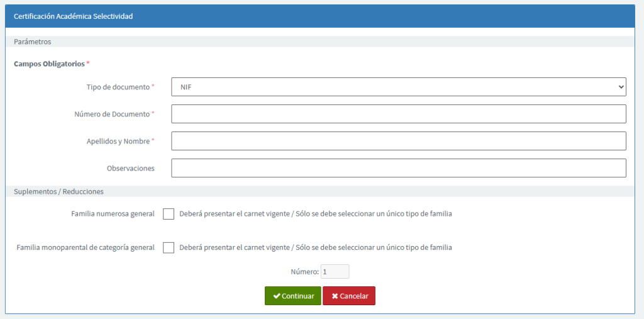Viewport: 644px width, 319px height.
Task: Click the Certificación Académica Selectividad header title
Action: (73, 16)
